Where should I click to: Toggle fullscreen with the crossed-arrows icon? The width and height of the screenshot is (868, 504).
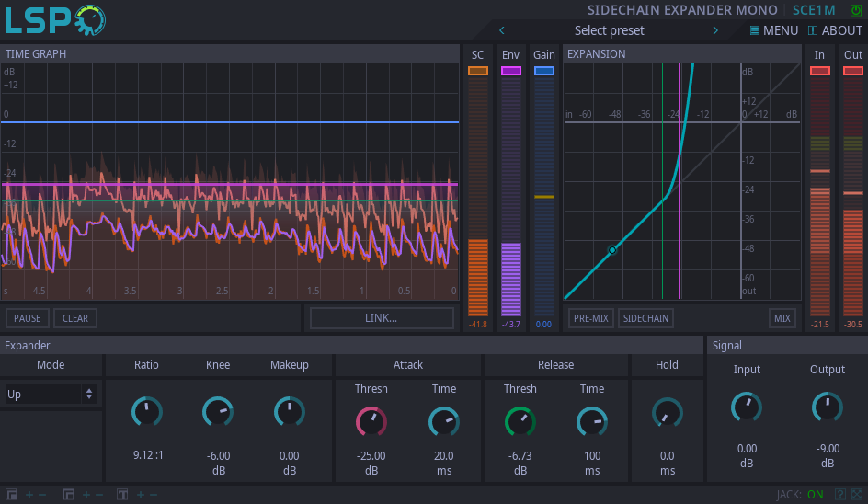pos(857,495)
